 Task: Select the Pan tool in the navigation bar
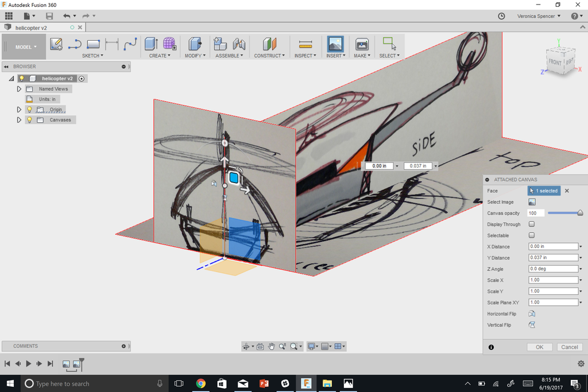click(271, 346)
